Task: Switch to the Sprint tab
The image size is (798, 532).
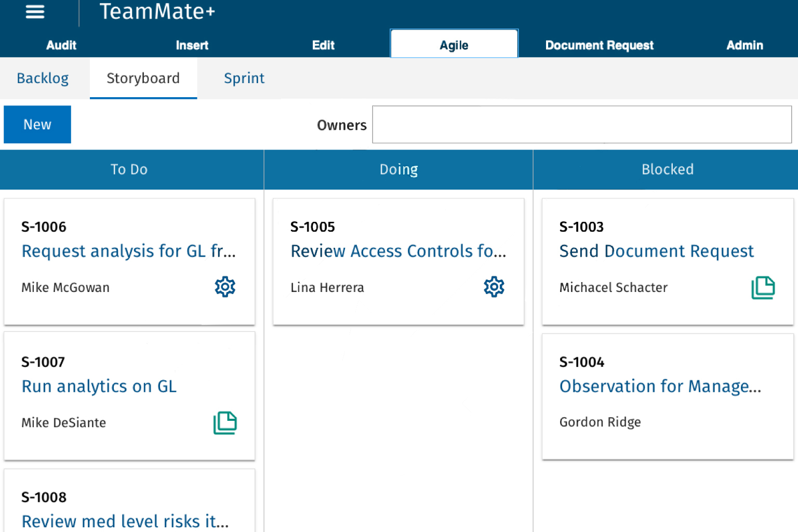Action: point(244,78)
